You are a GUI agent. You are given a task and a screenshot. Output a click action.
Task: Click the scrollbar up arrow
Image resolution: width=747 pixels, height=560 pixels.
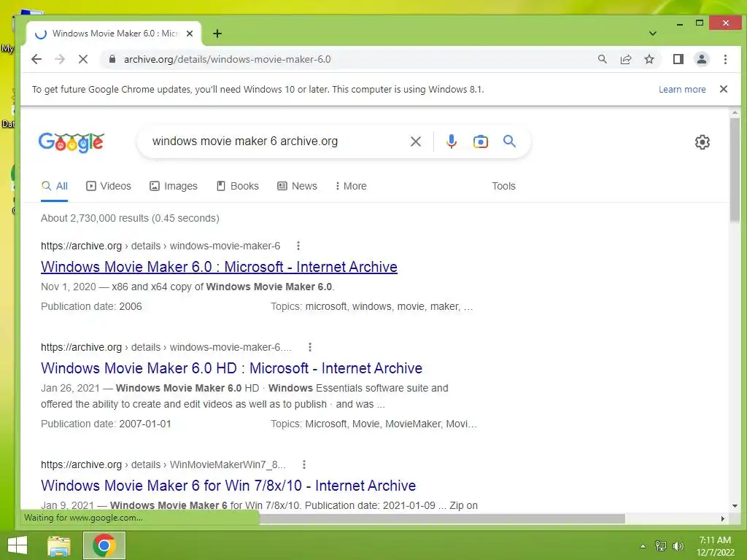pos(735,113)
